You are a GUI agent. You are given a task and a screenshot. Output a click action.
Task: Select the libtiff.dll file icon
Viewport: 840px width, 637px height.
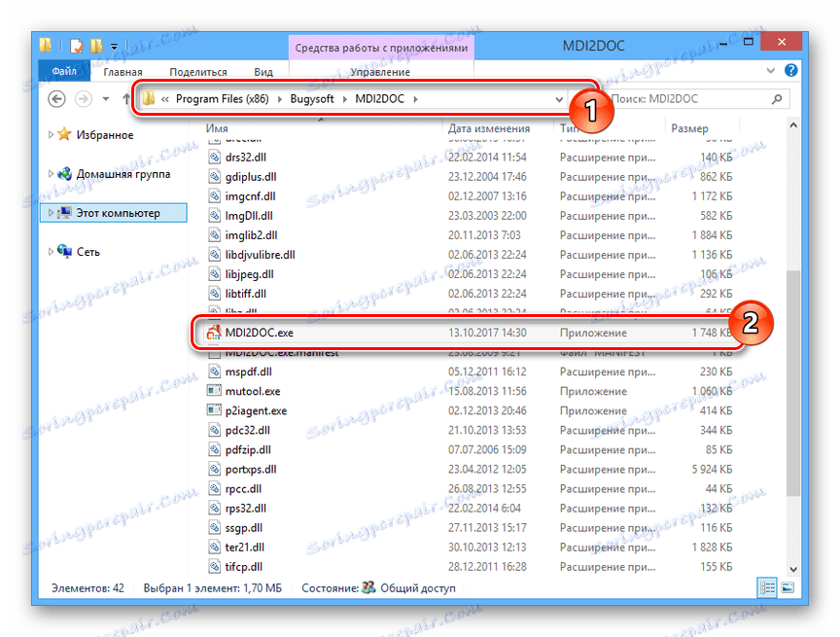tap(214, 294)
